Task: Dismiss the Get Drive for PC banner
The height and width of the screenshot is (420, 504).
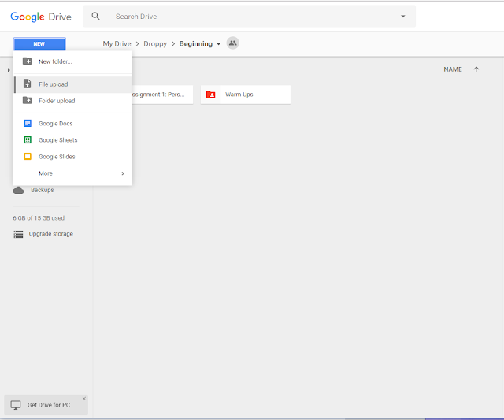Action: click(84, 399)
